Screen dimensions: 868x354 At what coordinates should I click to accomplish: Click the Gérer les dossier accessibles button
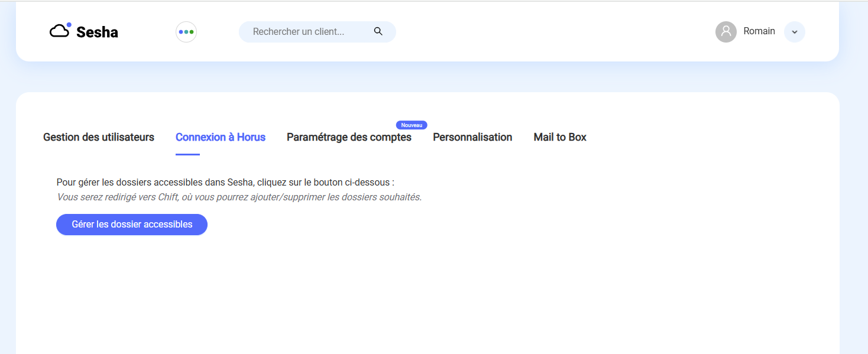click(x=132, y=225)
